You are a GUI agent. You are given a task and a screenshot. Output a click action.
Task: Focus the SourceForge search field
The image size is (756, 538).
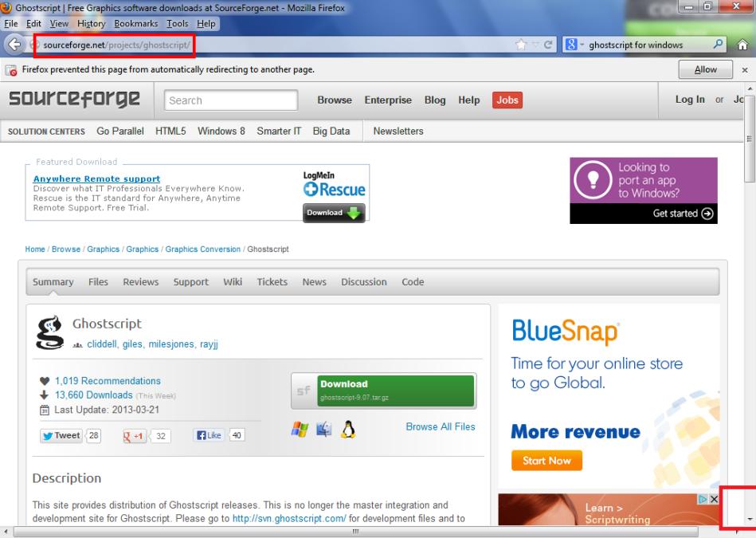tap(231, 100)
